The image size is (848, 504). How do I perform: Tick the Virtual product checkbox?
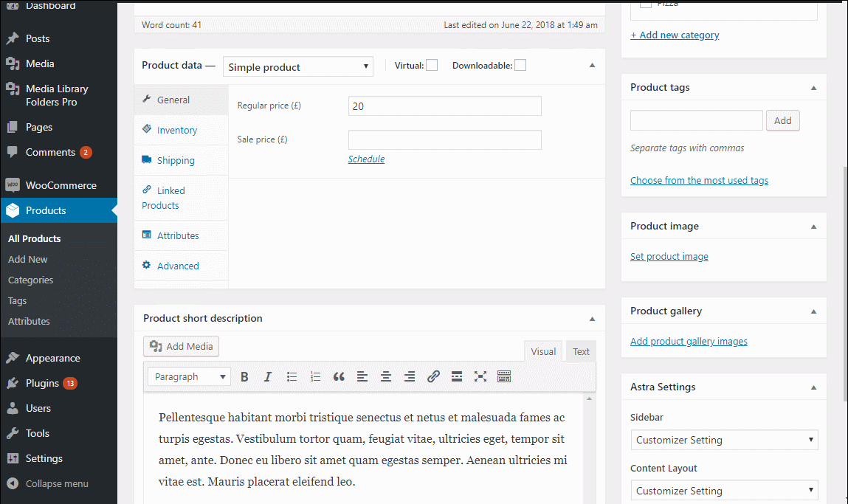click(432, 66)
